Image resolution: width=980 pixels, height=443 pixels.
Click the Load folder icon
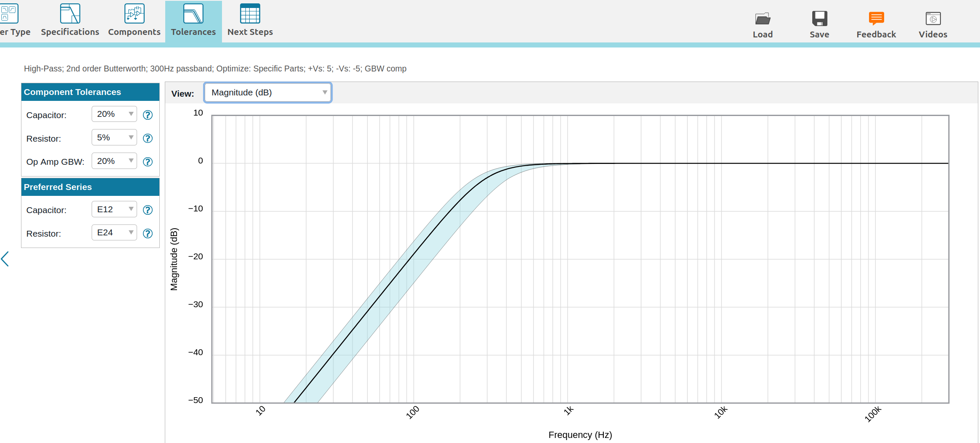tap(763, 18)
